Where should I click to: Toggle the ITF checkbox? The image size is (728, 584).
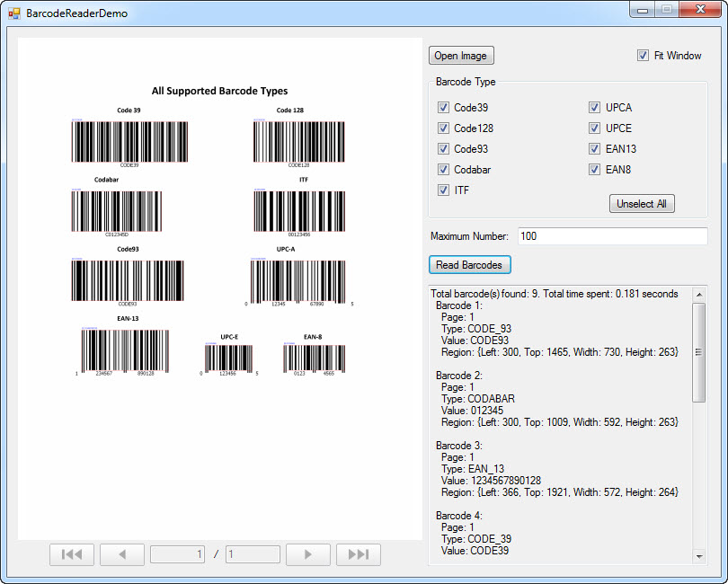(x=443, y=190)
